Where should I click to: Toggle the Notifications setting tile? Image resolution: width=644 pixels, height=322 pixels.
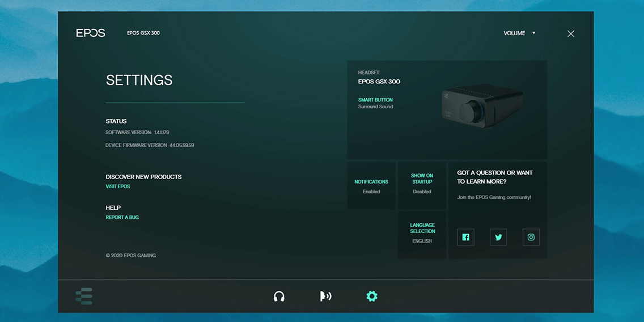(371, 185)
